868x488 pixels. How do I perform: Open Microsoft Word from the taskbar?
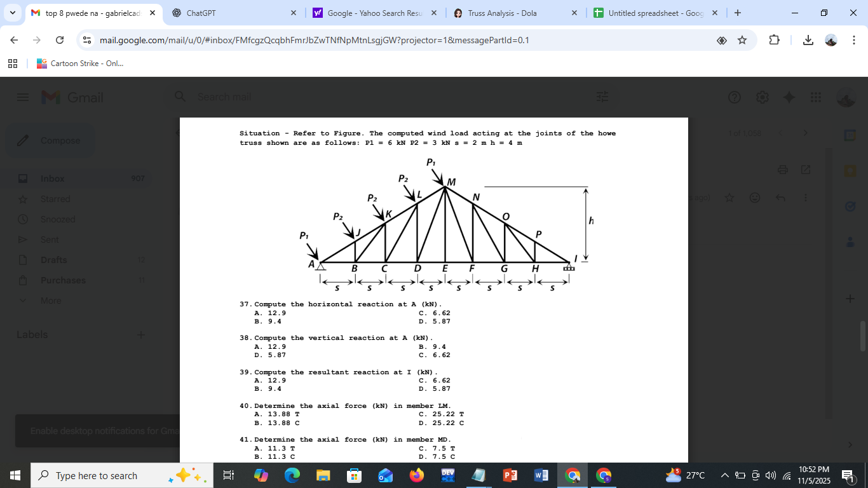click(541, 475)
